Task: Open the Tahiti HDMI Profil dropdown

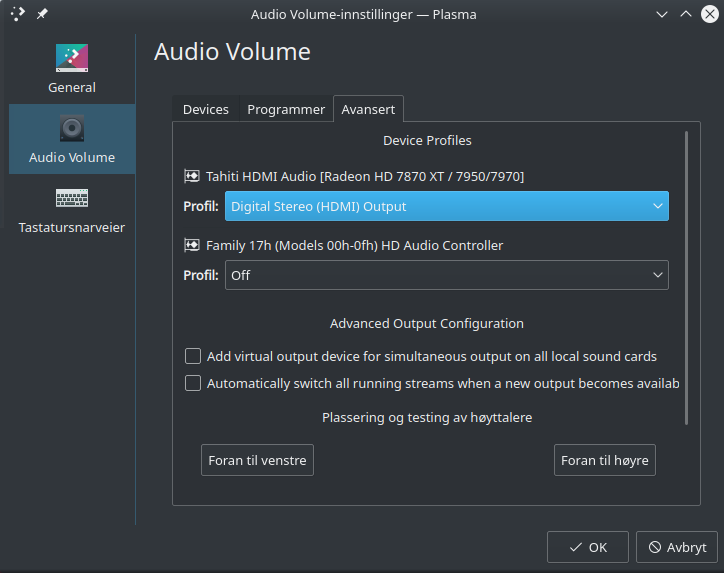Action: click(x=446, y=206)
